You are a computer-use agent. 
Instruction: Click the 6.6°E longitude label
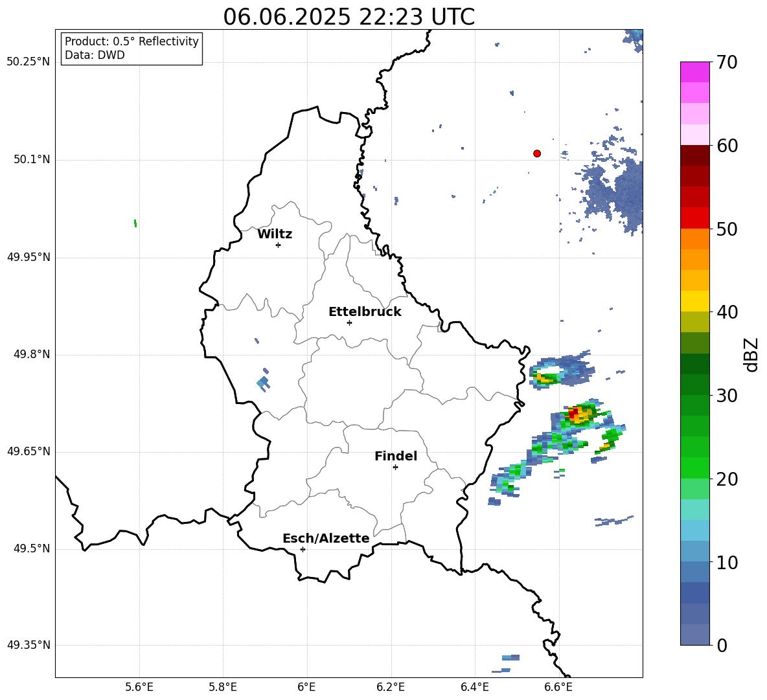(558, 687)
